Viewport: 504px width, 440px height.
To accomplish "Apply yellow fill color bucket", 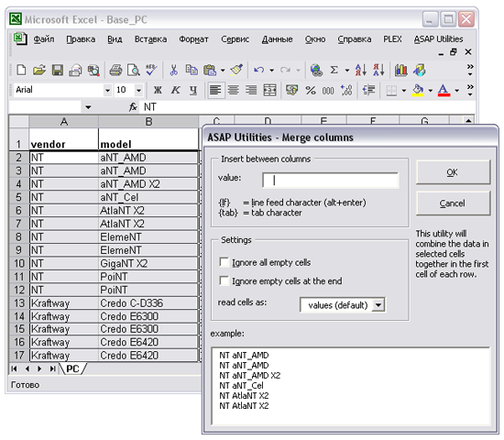I will click(x=418, y=90).
